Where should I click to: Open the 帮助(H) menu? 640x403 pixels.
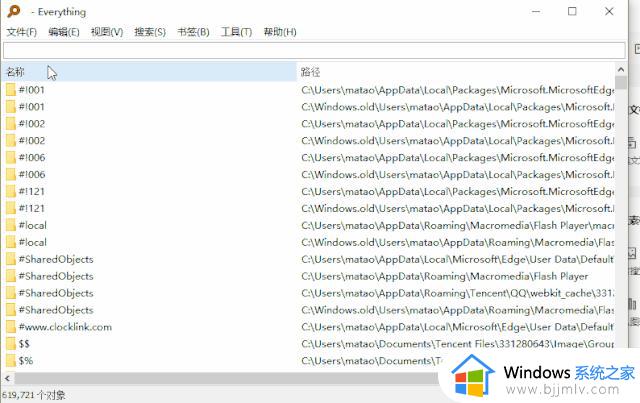tap(280, 32)
